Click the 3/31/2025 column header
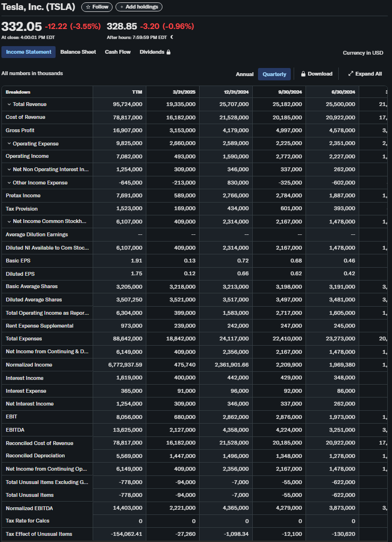This screenshot has height=542, width=392. click(184, 92)
